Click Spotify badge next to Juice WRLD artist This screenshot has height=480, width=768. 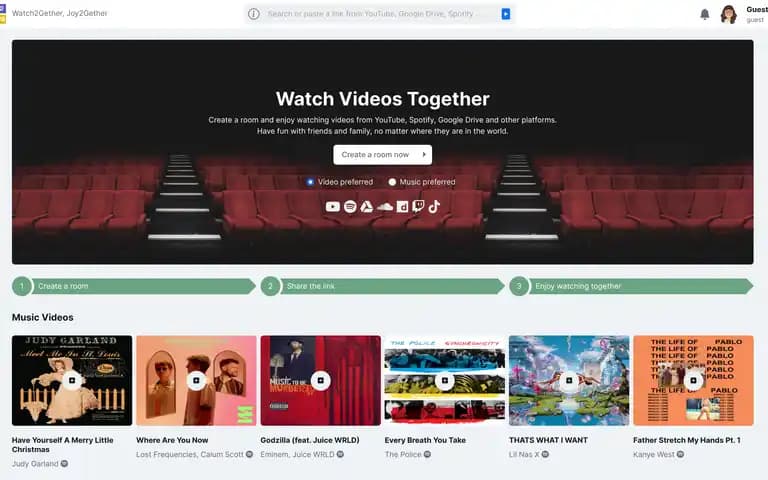pyautogui.click(x=340, y=454)
